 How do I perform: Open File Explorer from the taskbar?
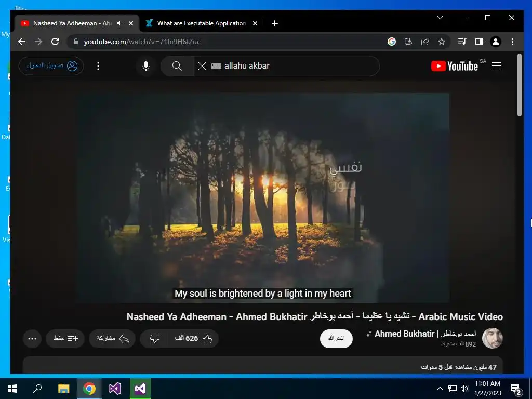point(63,389)
